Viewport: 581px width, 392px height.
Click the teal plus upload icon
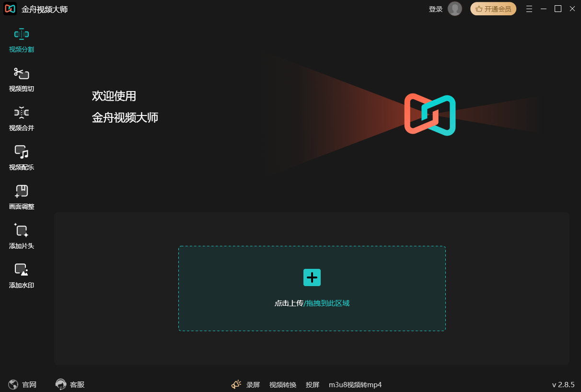[x=312, y=277]
